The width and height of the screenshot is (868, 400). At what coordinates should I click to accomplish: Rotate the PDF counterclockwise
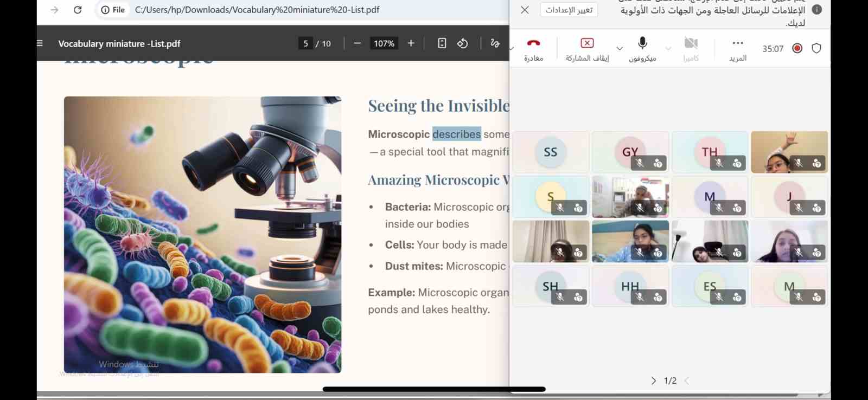pos(463,43)
